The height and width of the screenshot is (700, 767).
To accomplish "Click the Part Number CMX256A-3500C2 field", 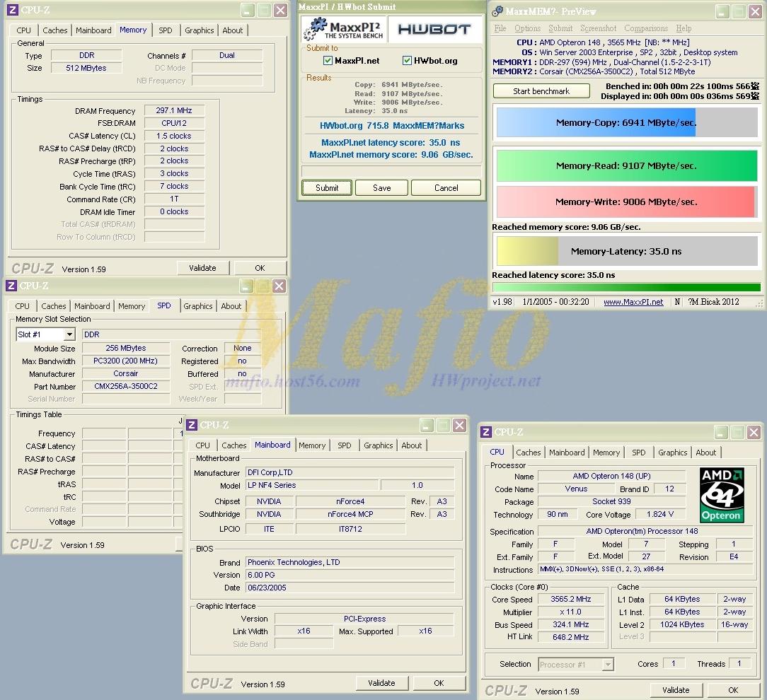I will (x=126, y=386).
